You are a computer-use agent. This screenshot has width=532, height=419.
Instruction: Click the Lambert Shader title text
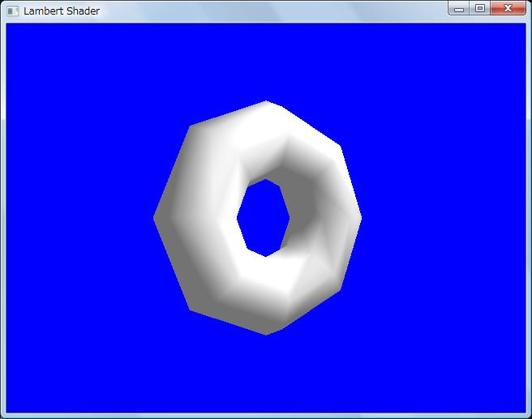pyautogui.click(x=62, y=11)
